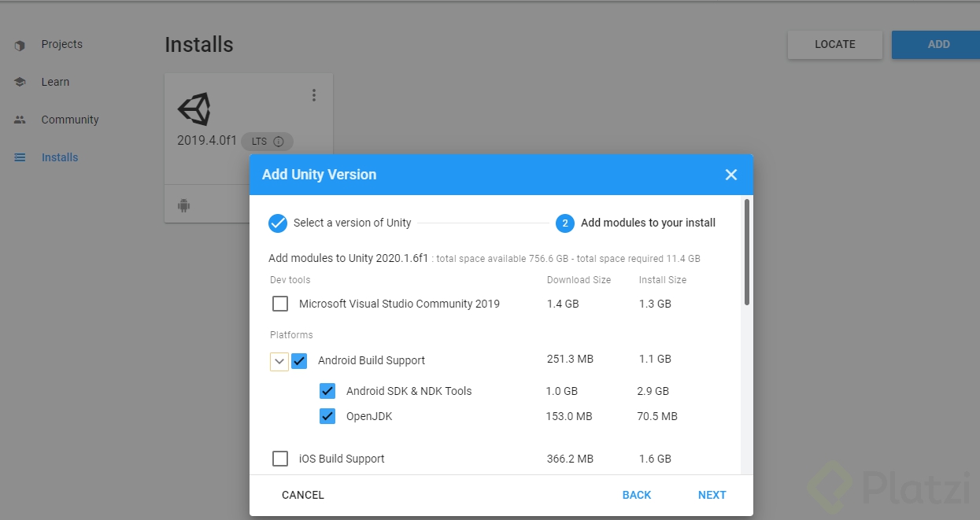Enable iOS Build Support checkbox
Viewport: 980px width, 520px height.
tap(280, 459)
